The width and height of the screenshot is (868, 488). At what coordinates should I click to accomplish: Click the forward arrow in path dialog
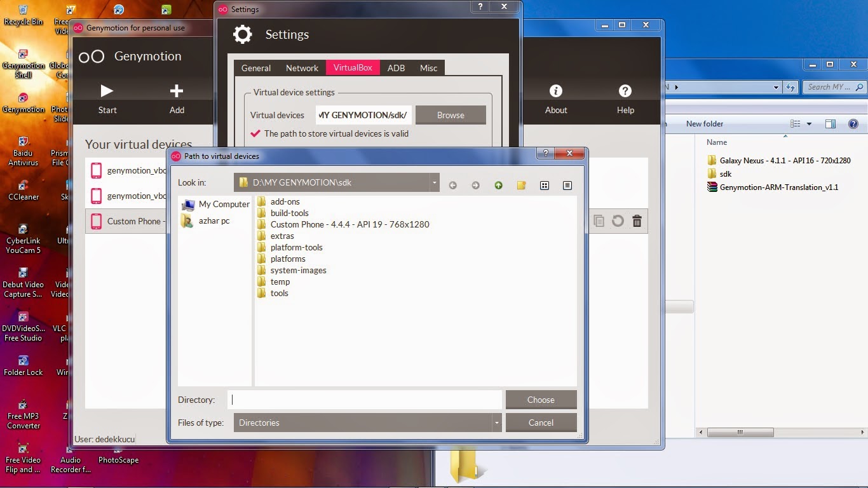coord(475,186)
